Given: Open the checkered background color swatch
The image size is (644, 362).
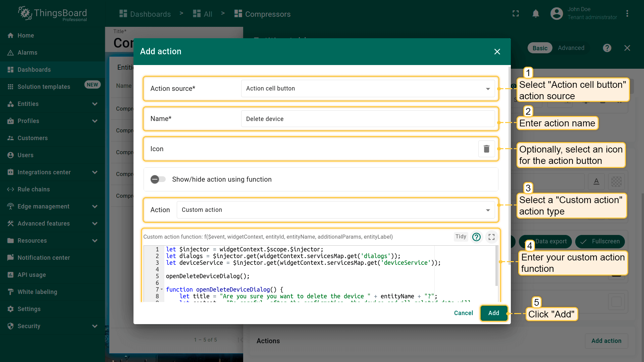Looking at the screenshot, I should coord(616,182).
